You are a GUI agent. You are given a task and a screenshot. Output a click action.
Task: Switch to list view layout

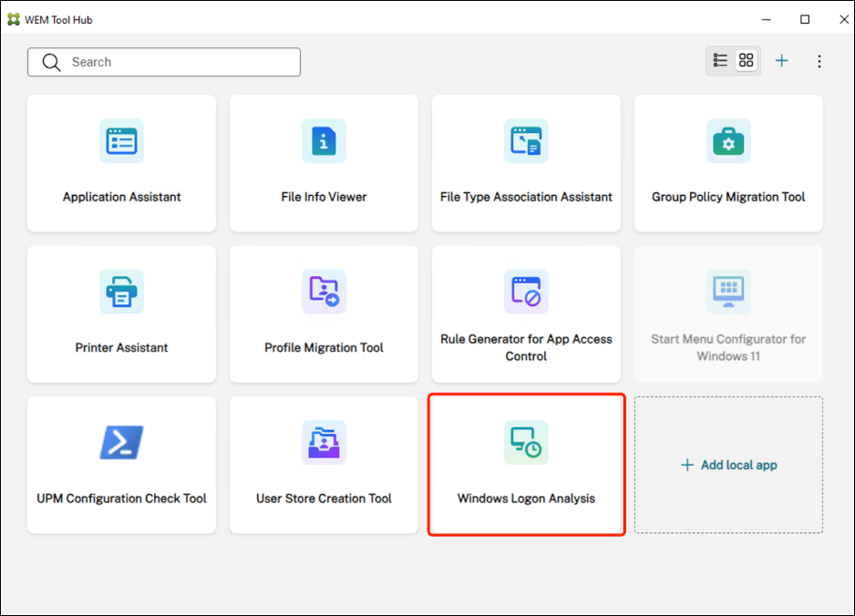720,61
